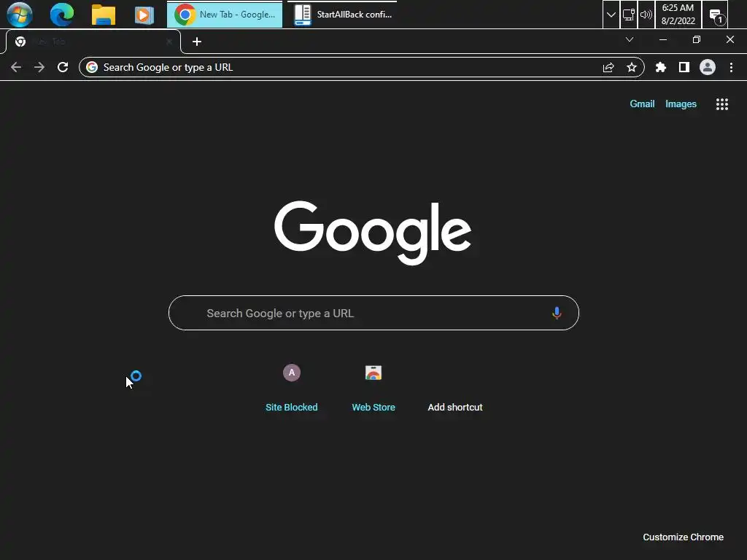The height and width of the screenshot is (560, 747).
Task: Share this page icon
Action: (608, 67)
